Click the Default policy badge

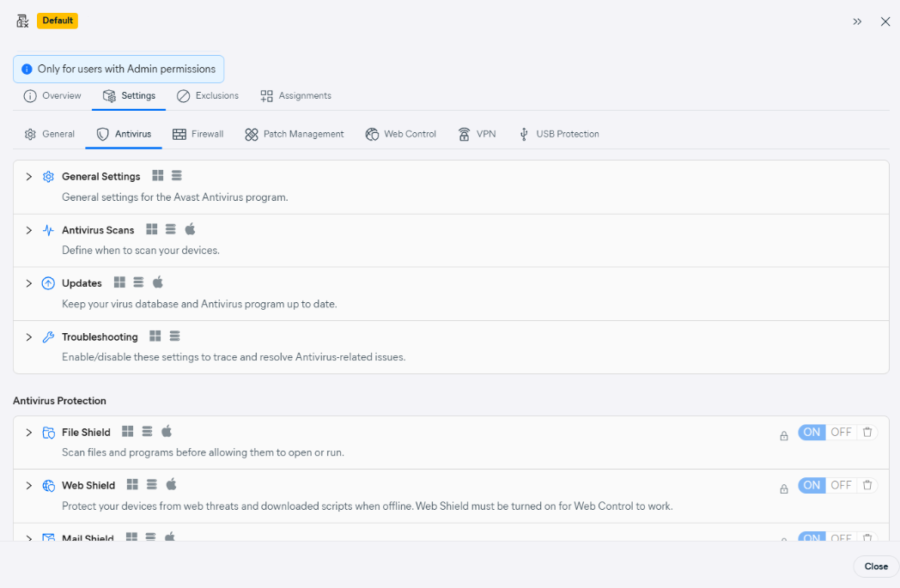click(58, 21)
